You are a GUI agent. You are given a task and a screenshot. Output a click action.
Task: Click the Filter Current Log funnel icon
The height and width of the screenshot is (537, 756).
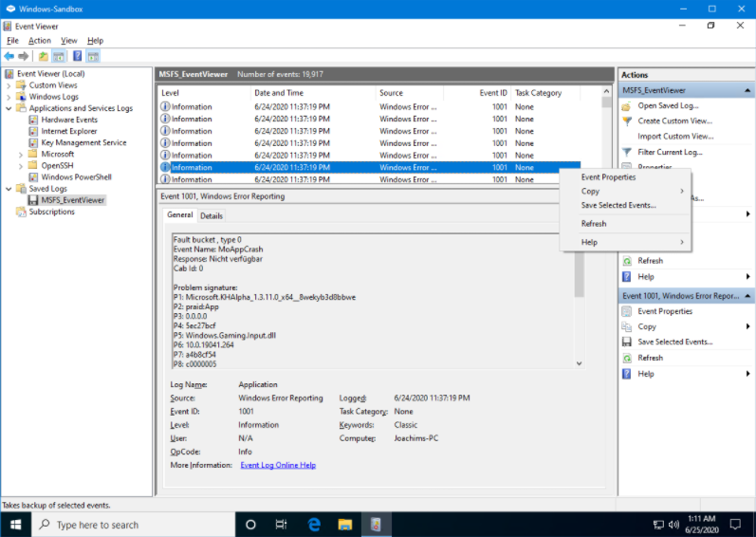click(x=626, y=152)
